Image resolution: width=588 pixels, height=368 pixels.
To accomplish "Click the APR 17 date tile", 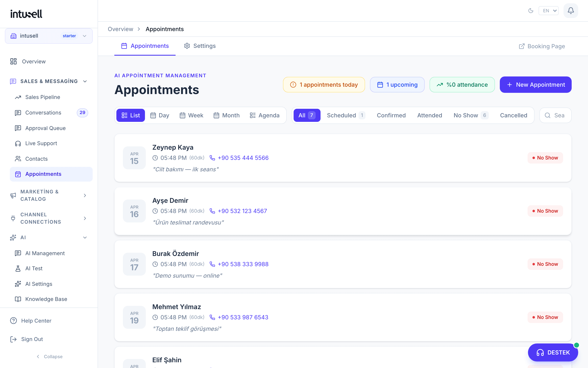I will [134, 264].
